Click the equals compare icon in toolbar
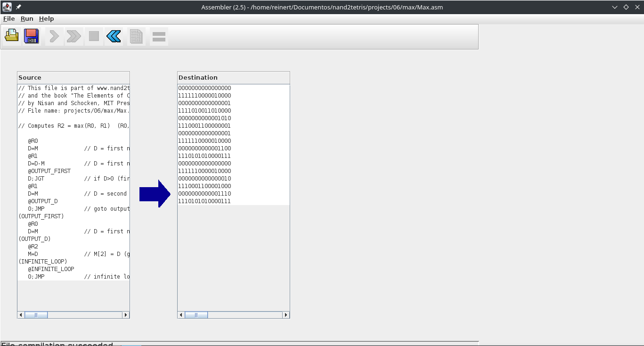Image resolution: width=644 pixels, height=346 pixels. click(x=159, y=36)
